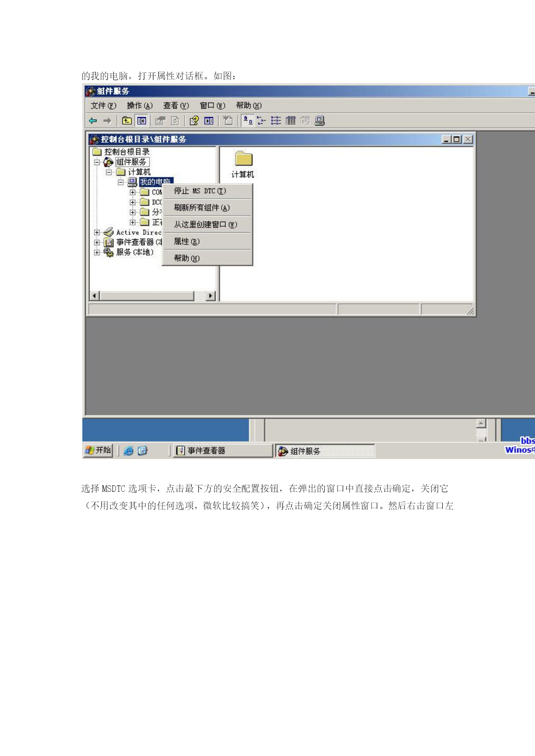Click the Up one level toolbar icon
This screenshot has width=535, height=756.
[x=126, y=121]
